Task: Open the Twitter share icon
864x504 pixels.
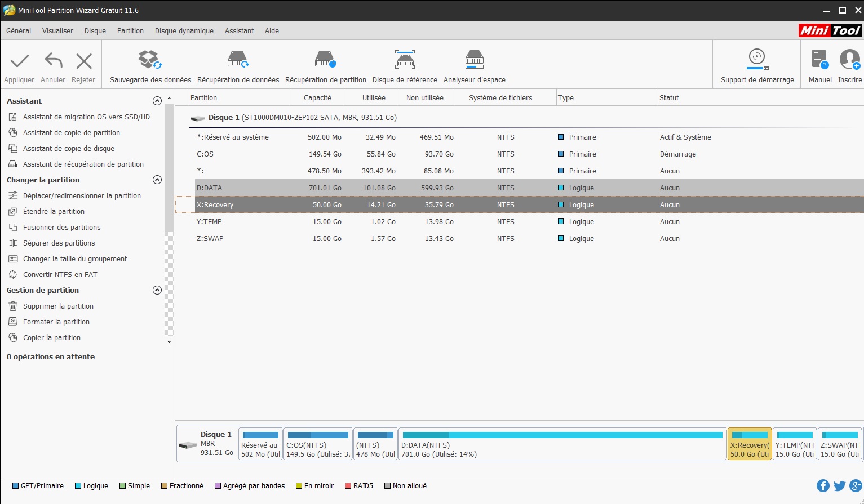Action: [x=840, y=486]
